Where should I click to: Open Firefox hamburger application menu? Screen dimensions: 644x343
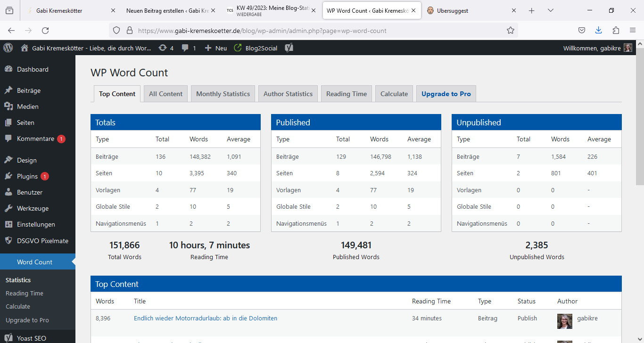633,31
